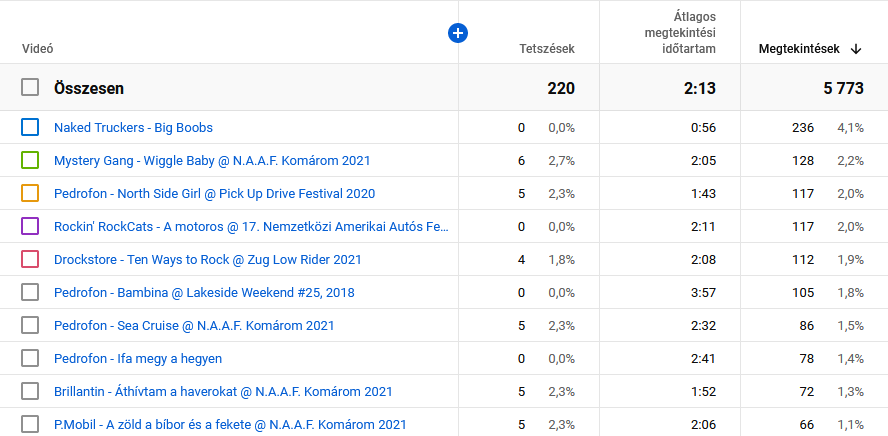Toggle the Összesen checkbox
Screen dimensions: 888x436
[x=30, y=88]
